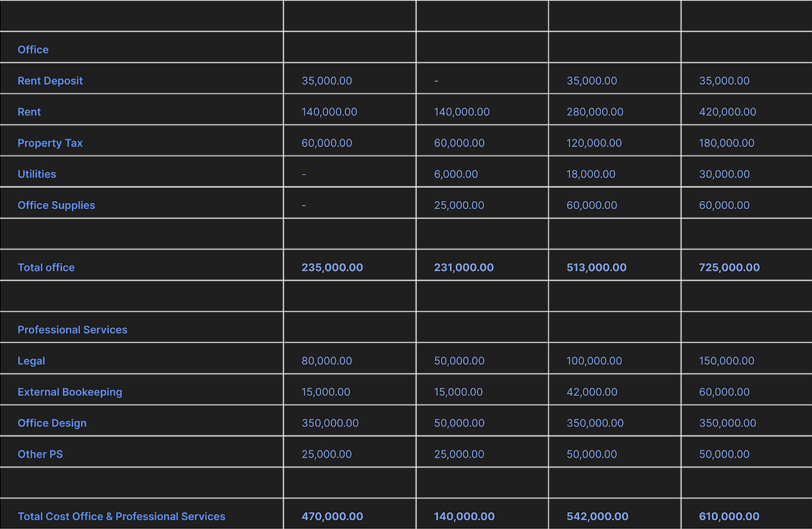Click the Utilities row label

pyautogui.click(x=37, y=174)
